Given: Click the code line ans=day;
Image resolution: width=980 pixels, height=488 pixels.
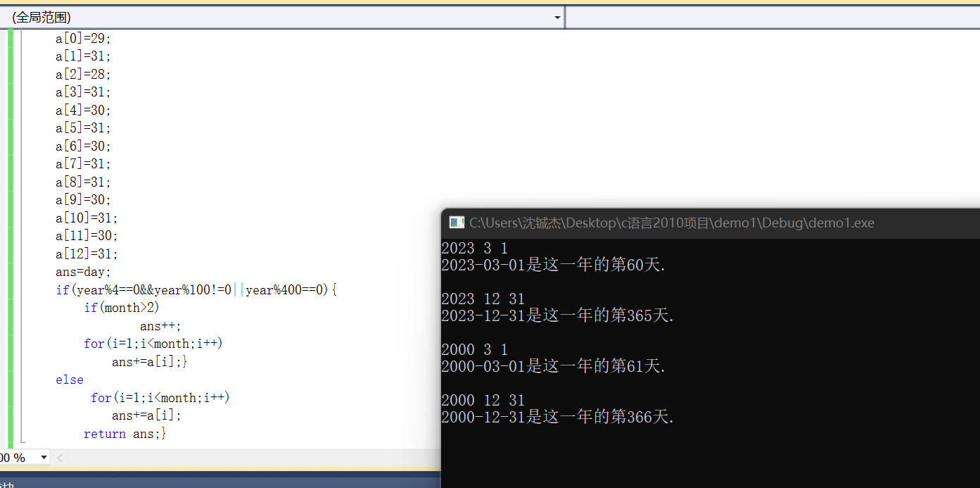Looking at the screenshot, I should pos(83,272).
